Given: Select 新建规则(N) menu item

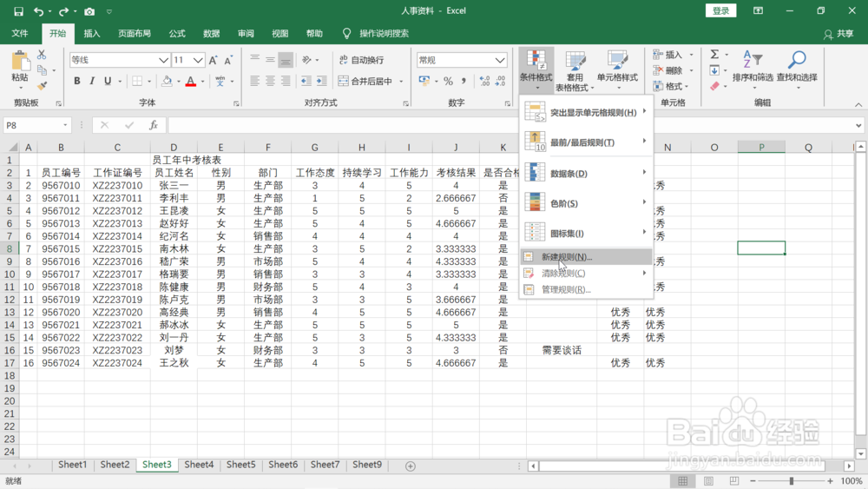Looking at the screenshot, I should pos(586,257).
